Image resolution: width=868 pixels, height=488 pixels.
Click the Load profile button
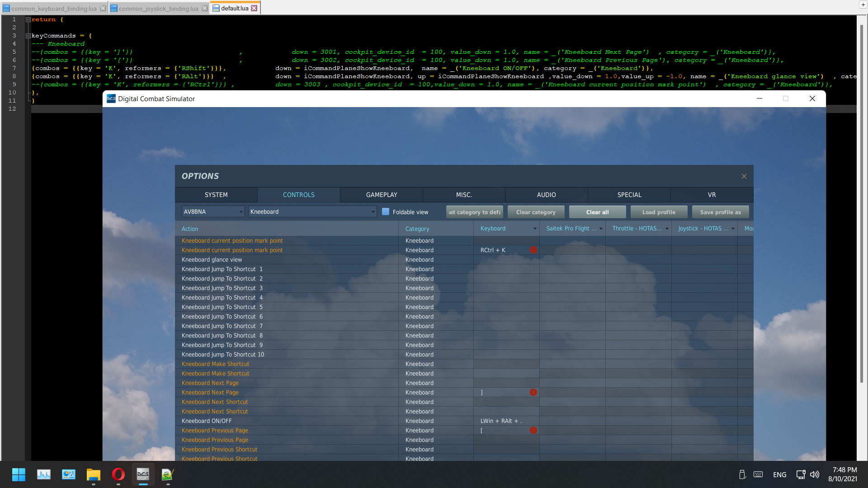659,212
